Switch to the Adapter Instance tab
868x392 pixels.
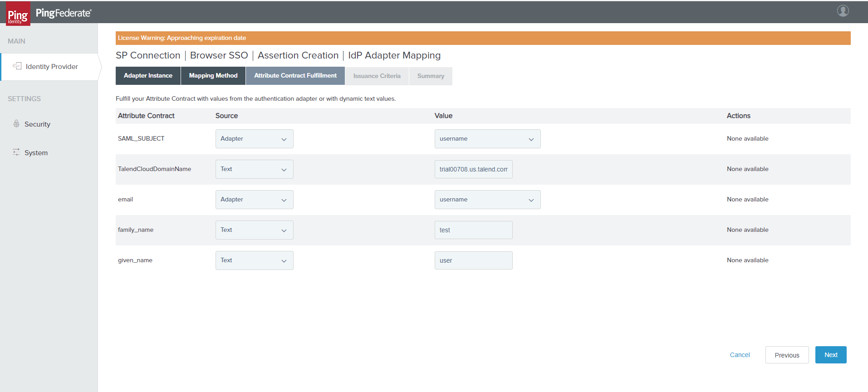click(148, 76)
